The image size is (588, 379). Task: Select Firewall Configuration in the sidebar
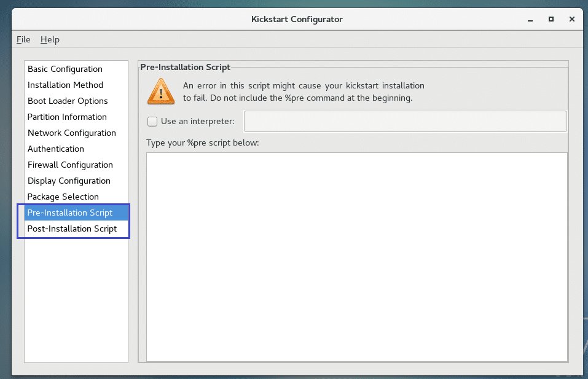70,165
